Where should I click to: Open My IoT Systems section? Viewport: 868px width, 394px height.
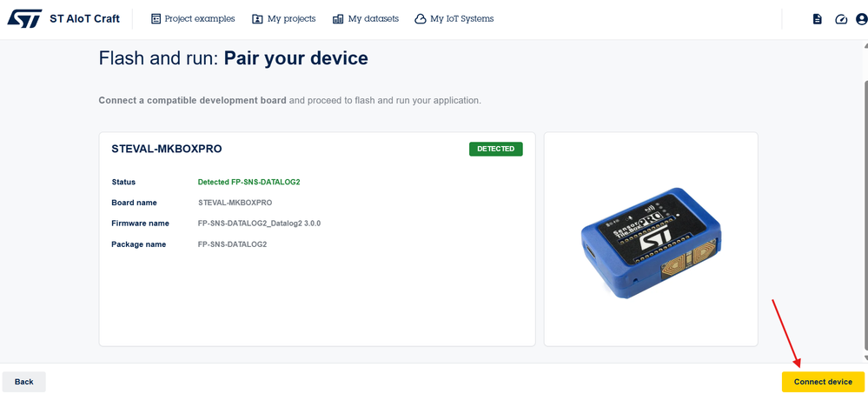[454, 19]
